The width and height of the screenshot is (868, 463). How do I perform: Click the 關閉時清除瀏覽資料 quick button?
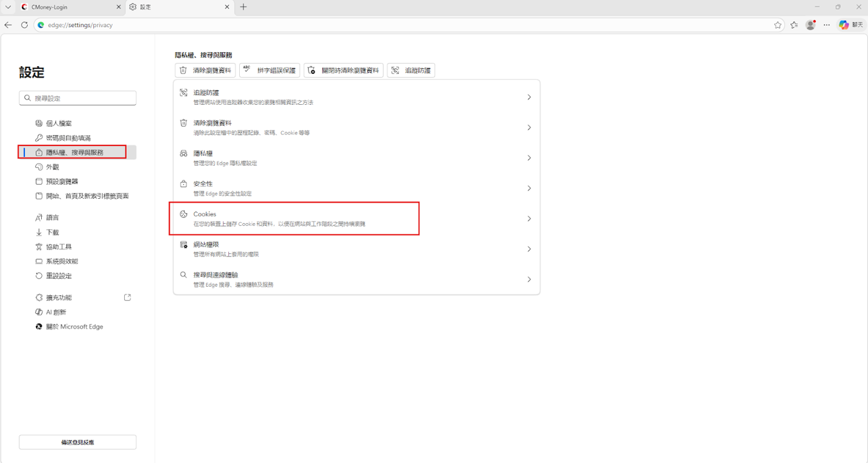(343, 70)
